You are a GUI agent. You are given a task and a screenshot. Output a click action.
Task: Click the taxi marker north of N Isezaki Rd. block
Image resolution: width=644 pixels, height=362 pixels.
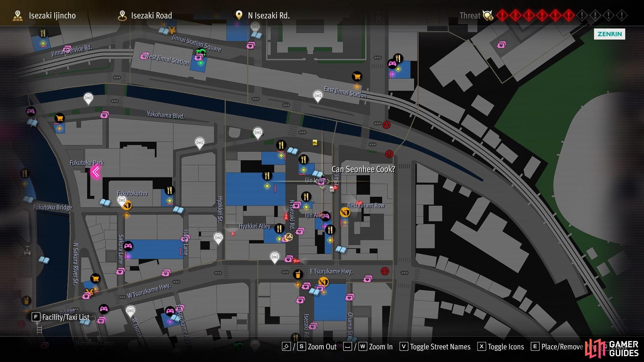point(258,133)
